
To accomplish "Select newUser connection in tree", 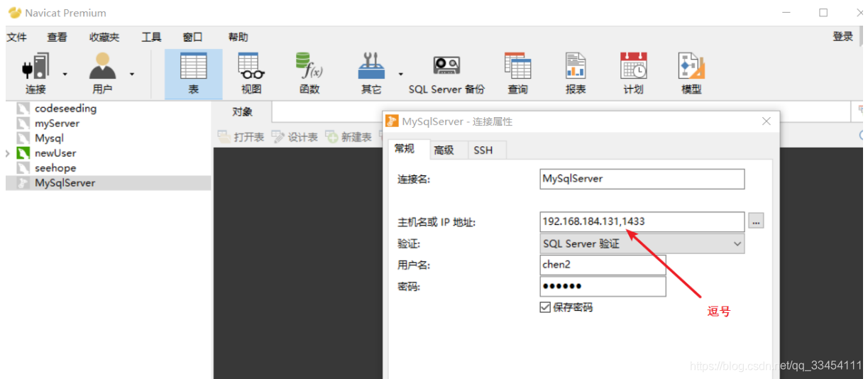I will click(x=55, y=153).
